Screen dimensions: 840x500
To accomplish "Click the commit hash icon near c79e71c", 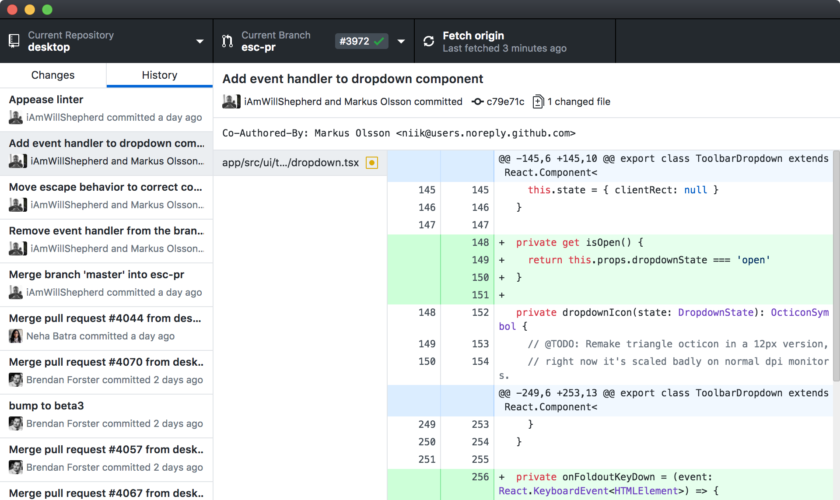I will point(477,102).
